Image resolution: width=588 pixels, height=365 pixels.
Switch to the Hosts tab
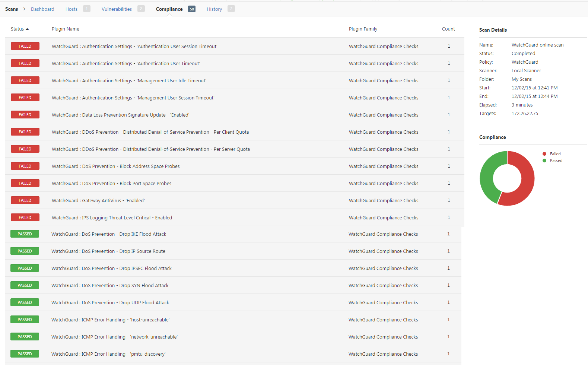[x=71, y=9]
